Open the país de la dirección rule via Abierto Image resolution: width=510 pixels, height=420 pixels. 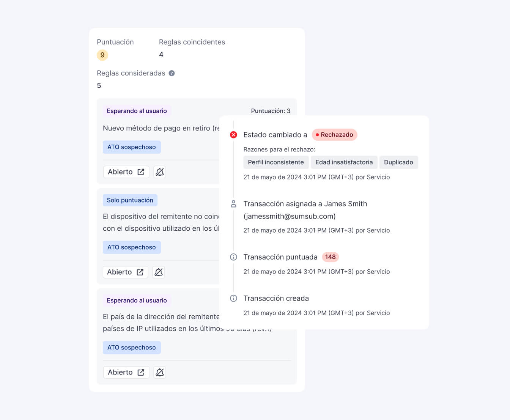point(126,372)
